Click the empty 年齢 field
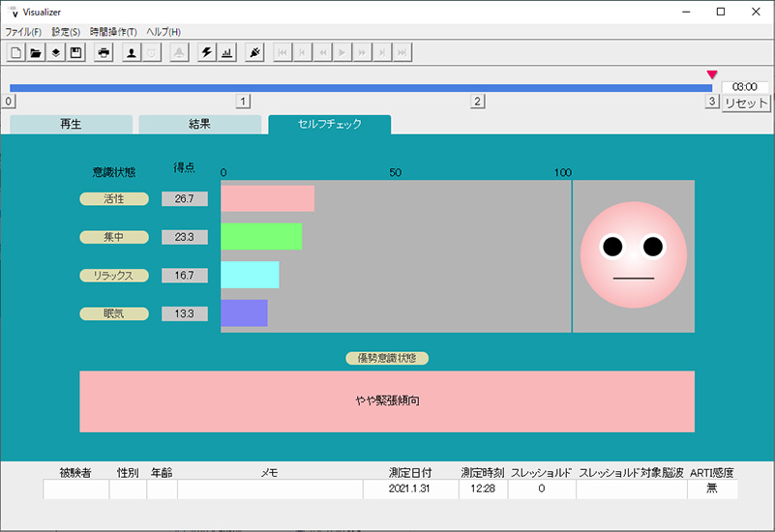The height and width of the screenshot is (532, 775). pos(163,489)
